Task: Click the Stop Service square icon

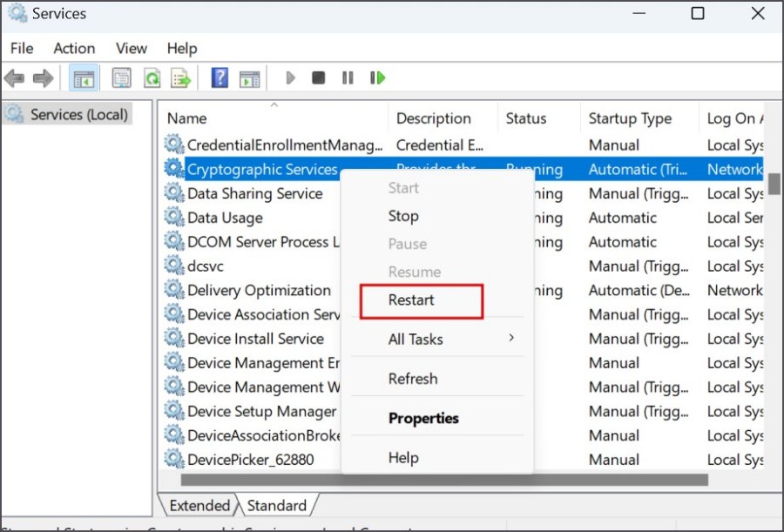Action: coord(319,78)
